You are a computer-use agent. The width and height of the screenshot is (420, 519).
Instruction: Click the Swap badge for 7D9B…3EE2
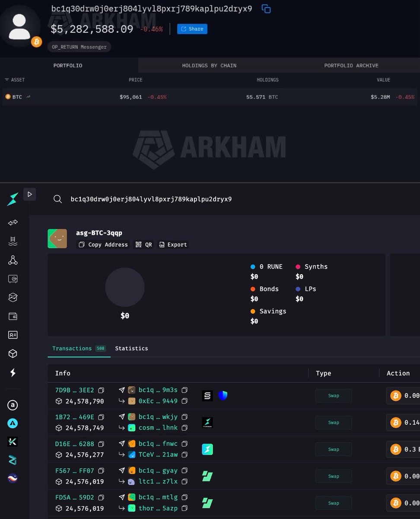click(334, 396)
